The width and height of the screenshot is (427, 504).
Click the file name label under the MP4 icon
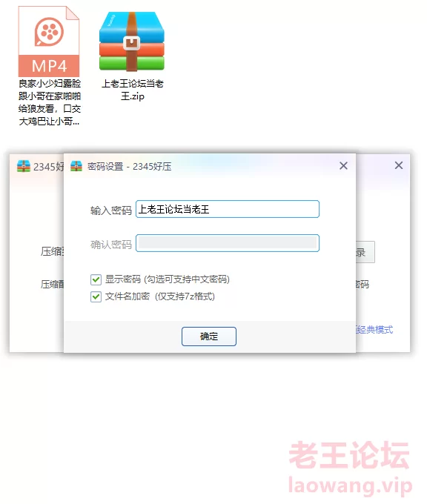click(50, 102)
